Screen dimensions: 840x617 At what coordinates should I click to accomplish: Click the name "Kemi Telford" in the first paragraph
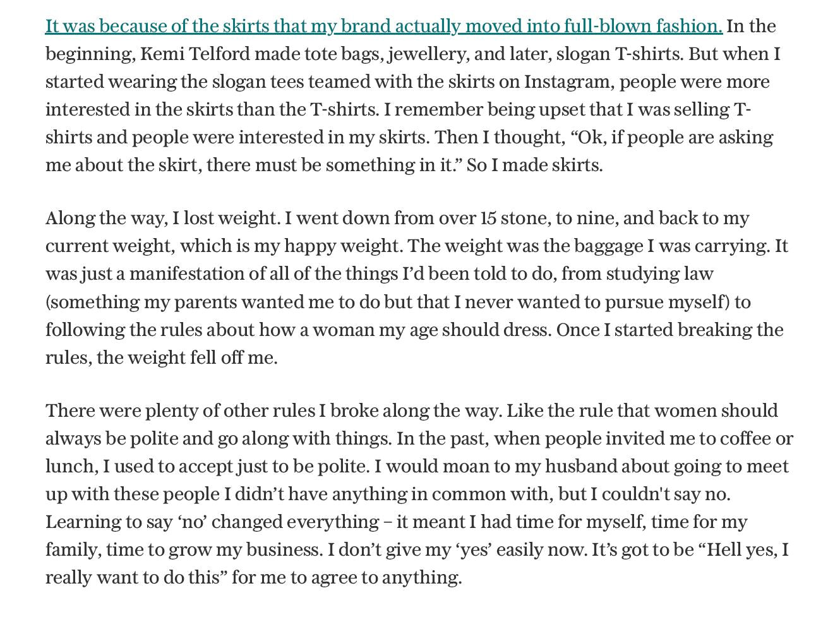[x=195, y=54]
